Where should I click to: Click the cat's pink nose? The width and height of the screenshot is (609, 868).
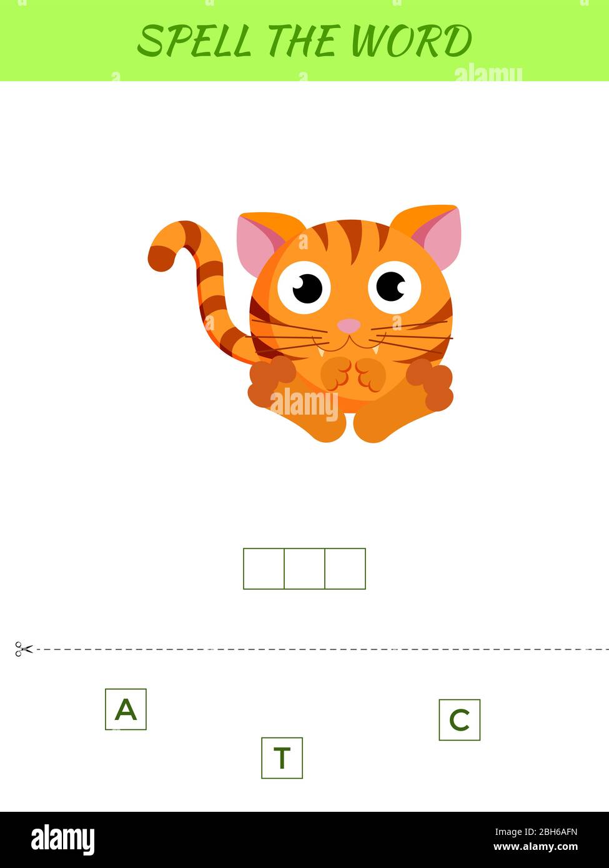tap(349, 325)
